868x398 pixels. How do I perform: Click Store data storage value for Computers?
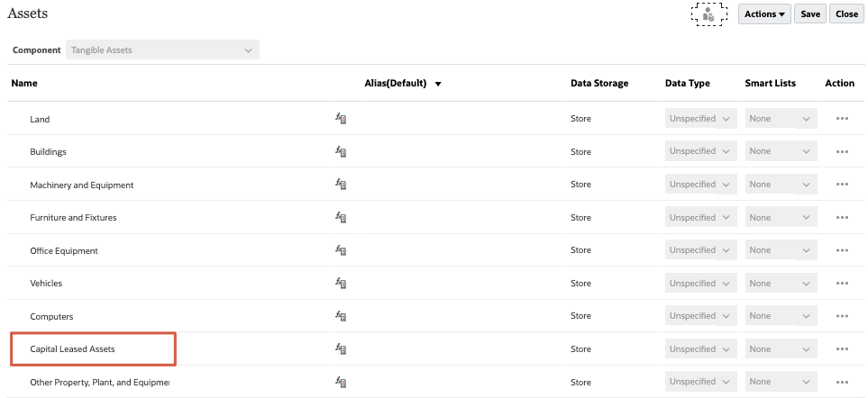(x=580, y=316)
